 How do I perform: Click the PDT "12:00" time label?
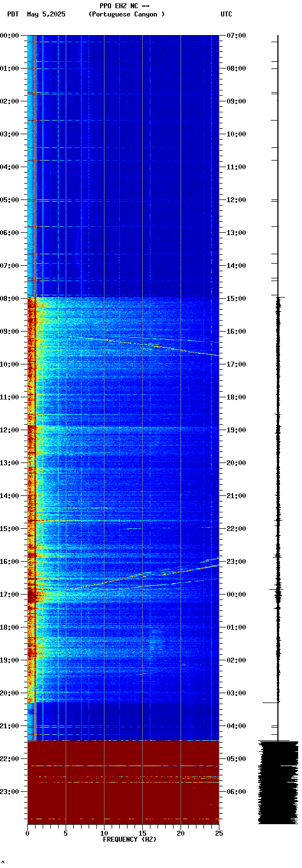(x=10, y=430)
